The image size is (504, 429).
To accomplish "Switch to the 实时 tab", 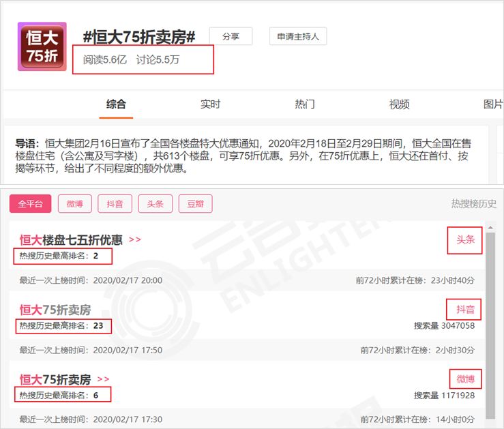I will pos(210,104).
